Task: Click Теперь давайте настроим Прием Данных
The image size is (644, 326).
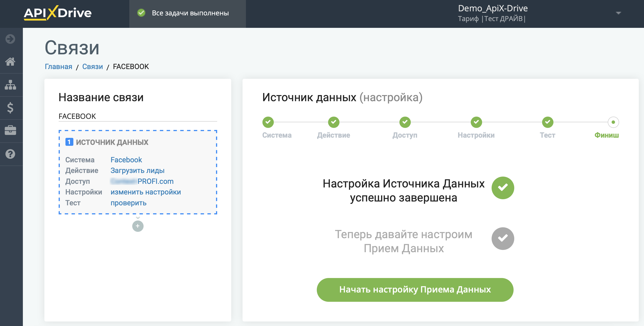Action: click(x=404, y=241)
